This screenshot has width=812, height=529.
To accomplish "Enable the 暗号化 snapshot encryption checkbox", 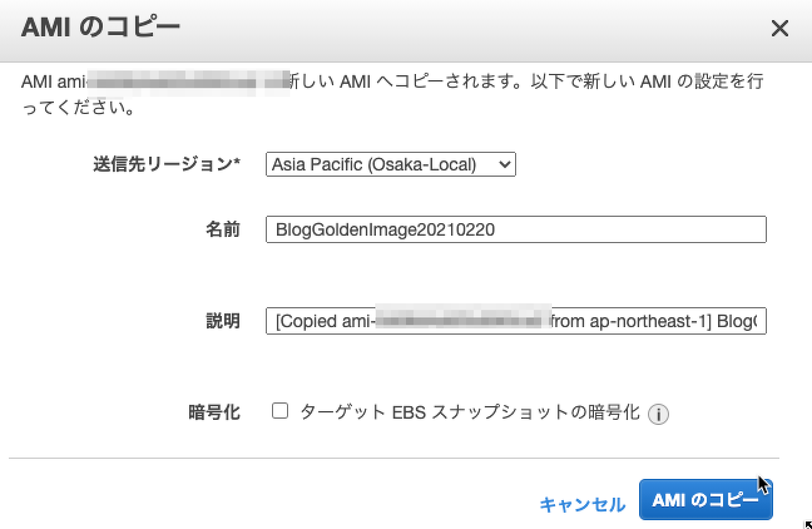I will coord(279,411).
